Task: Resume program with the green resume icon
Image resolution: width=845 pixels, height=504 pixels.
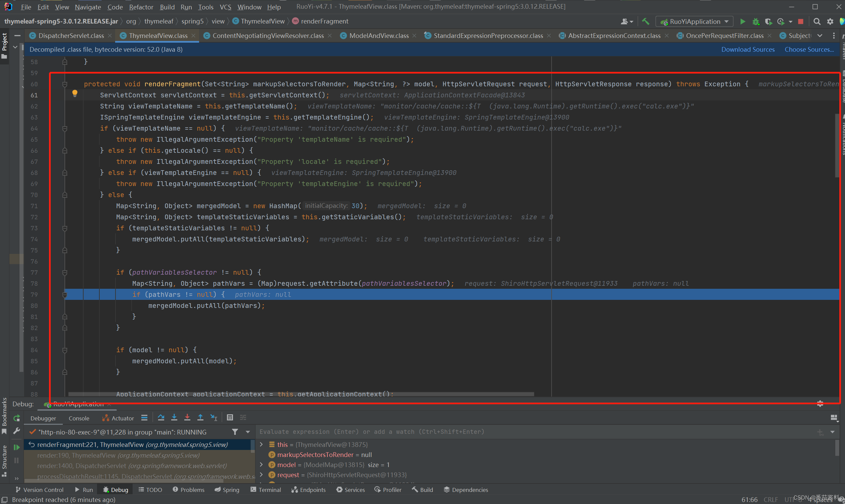Action: (16, 447)
